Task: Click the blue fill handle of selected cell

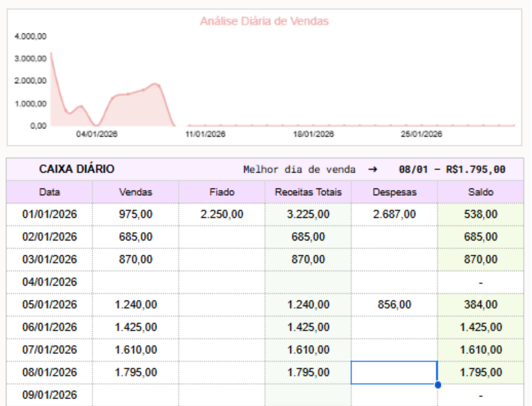Action: point(438,385)
